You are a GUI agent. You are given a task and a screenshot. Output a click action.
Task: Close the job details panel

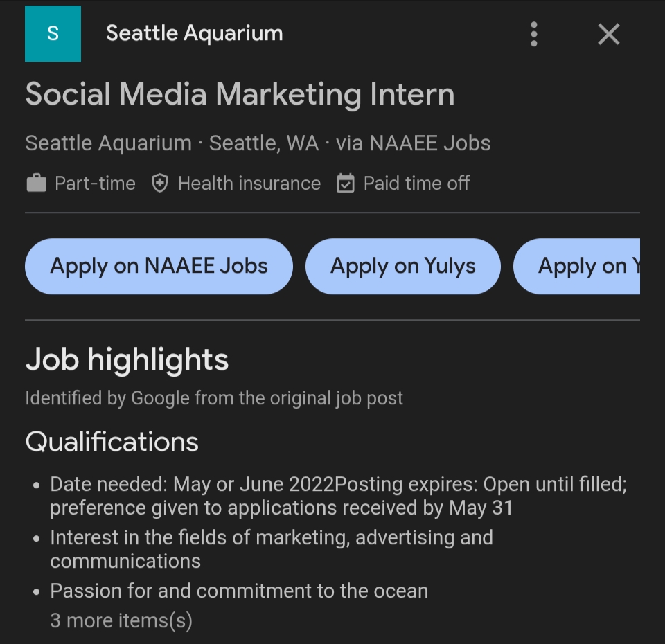pyautogui.click(x=608, y=34)
